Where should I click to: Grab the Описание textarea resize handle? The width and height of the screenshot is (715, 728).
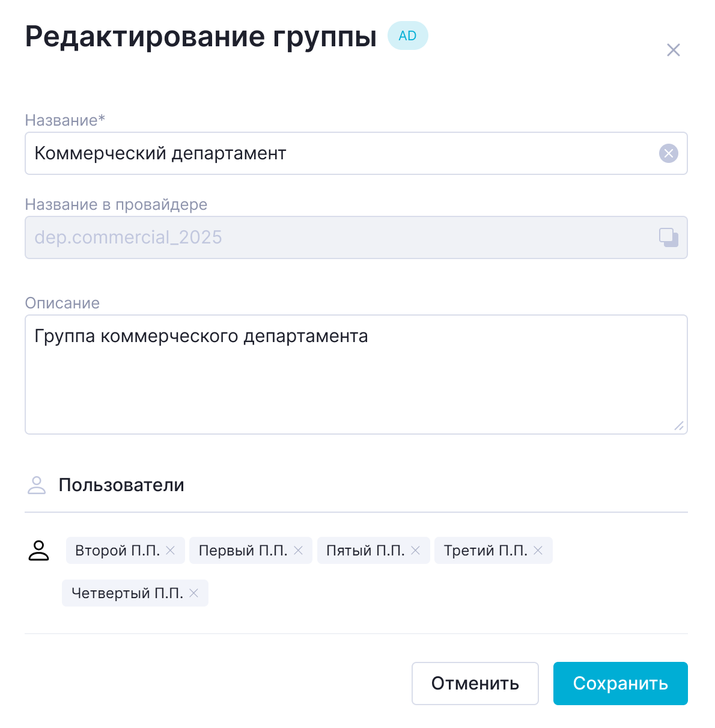[x=679, y=426]
